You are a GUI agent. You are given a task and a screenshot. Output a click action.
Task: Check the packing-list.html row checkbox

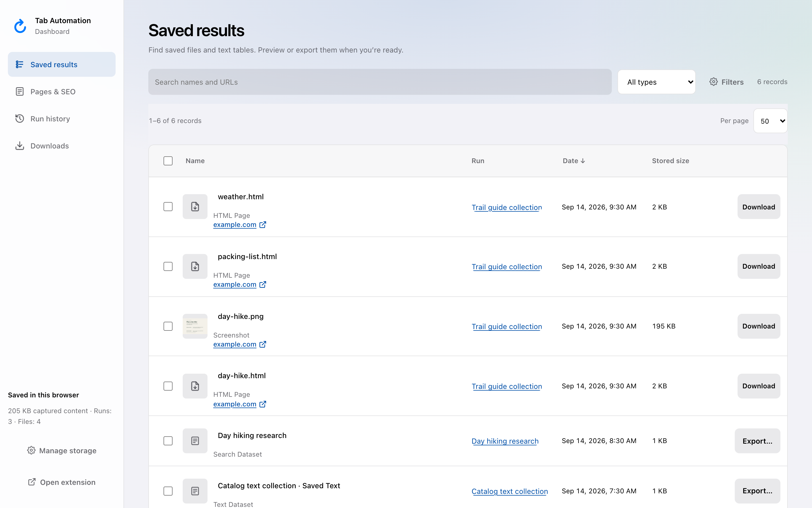pos(168,266)
